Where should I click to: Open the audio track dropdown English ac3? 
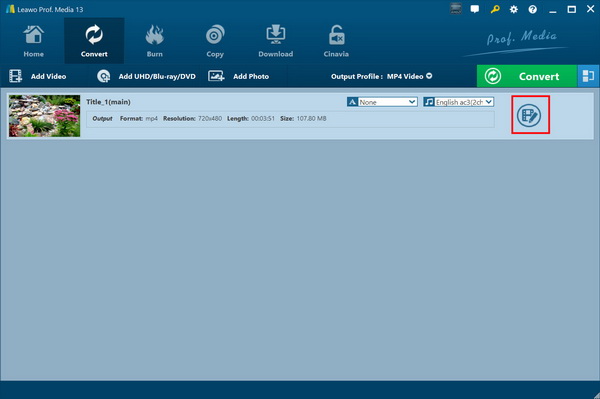[459, 102]
